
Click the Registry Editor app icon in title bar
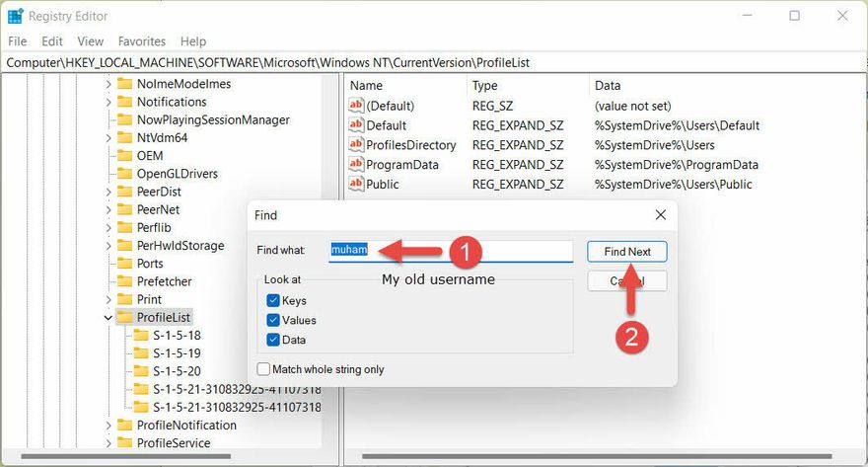[x=15, y=16]
